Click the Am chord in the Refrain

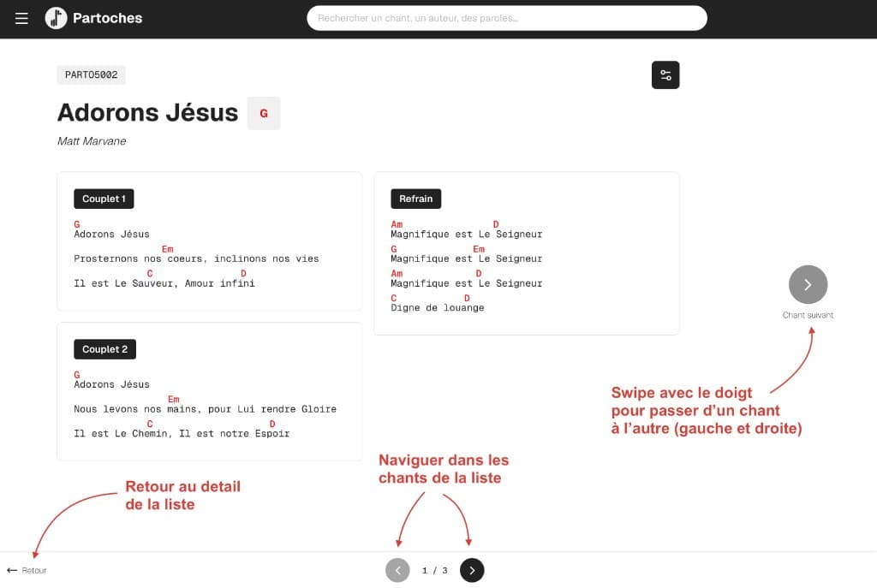395,223
